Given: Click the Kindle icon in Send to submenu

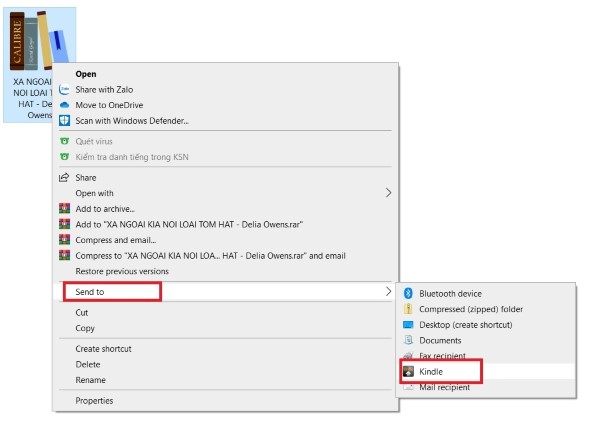Looking at the screenshot, I should pos(407,371).
